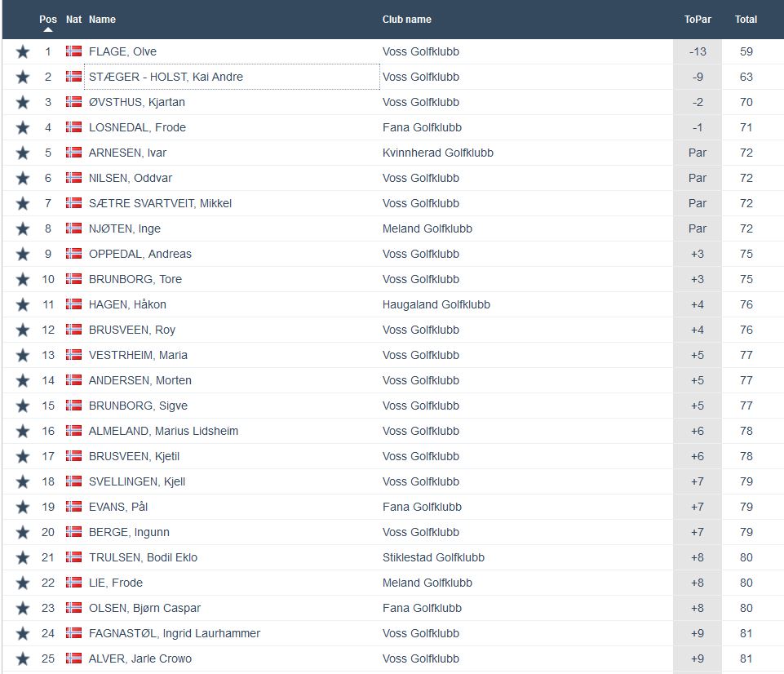Mark NJØTEN, Inge as favorite star
This screenshot has width=784, height=674.
(x=23, y=229)
